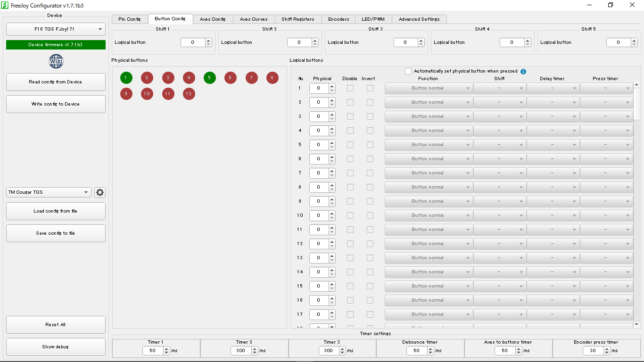Select physical button indicator 7
Image resolution: width=644 pixels, height=362 pixels.
(x=252, y=78)
